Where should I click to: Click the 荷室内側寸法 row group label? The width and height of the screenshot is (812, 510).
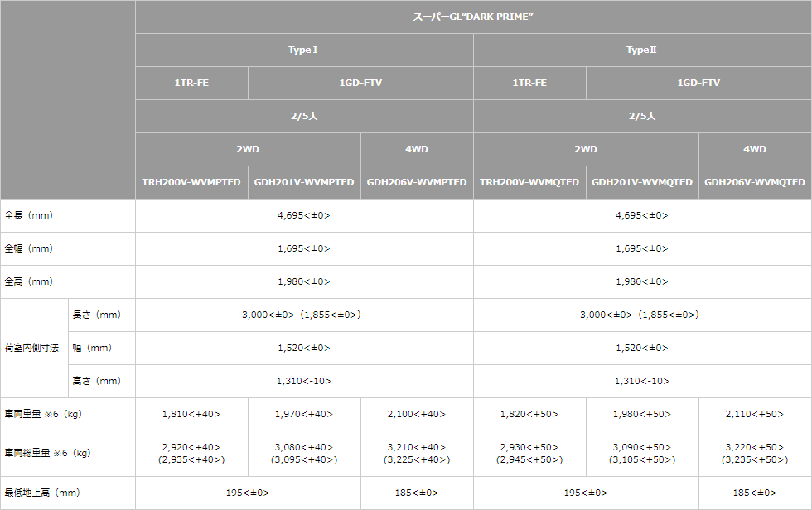point(34,348)
